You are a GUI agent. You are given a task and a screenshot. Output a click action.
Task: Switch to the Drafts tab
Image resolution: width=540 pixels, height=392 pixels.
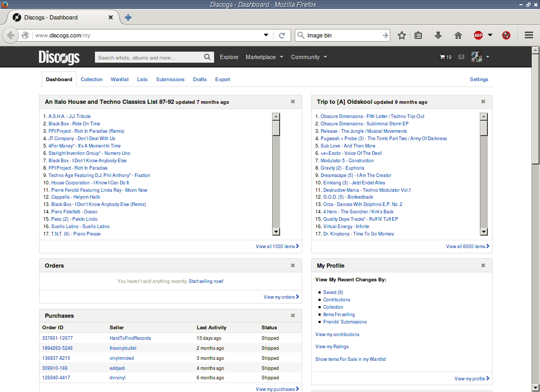coord(200,79)
